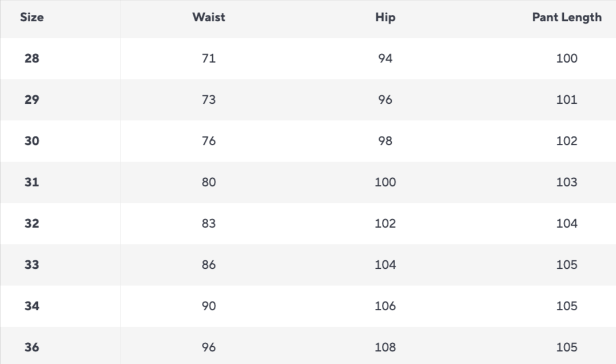Screen dimensions: 616x364
Task: Click the Pant Length column header
Action: 567,17
